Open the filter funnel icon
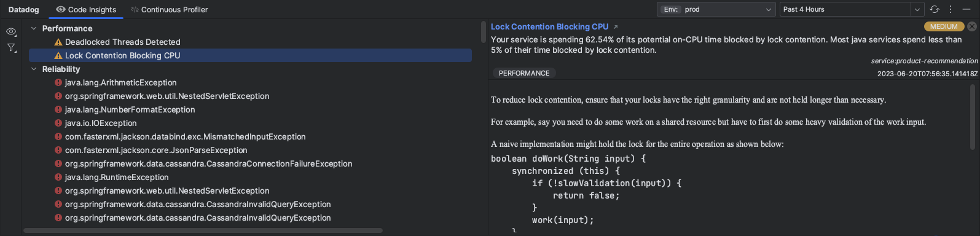This screenshot has height=236, width=980. coord(11,48)
